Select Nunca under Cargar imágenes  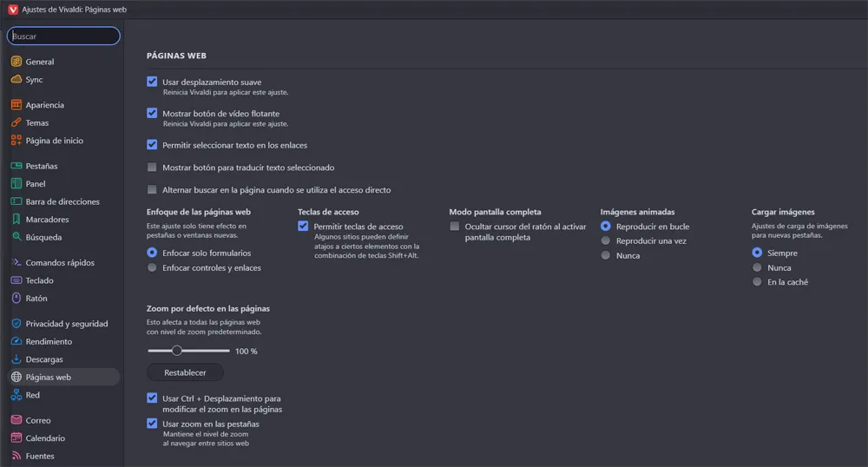(757, 267)
